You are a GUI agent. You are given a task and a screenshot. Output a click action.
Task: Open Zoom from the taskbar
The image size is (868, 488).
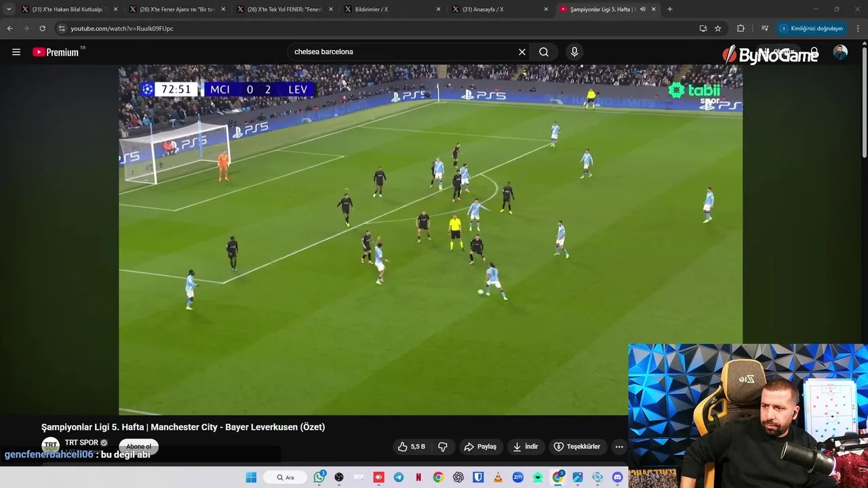tap(518, 477)
